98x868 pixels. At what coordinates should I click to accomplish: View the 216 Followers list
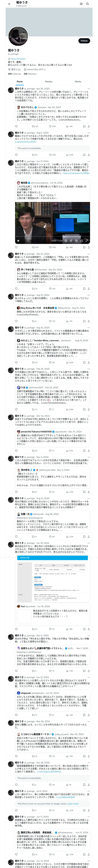tap(30, 74)
